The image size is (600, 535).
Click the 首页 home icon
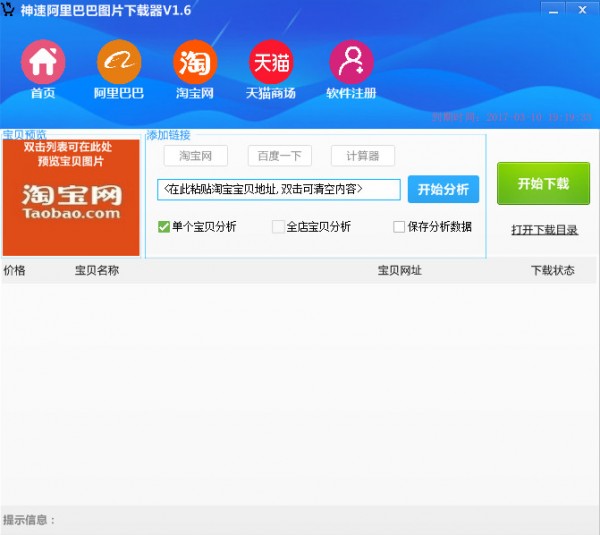click(x=43, y=62)
